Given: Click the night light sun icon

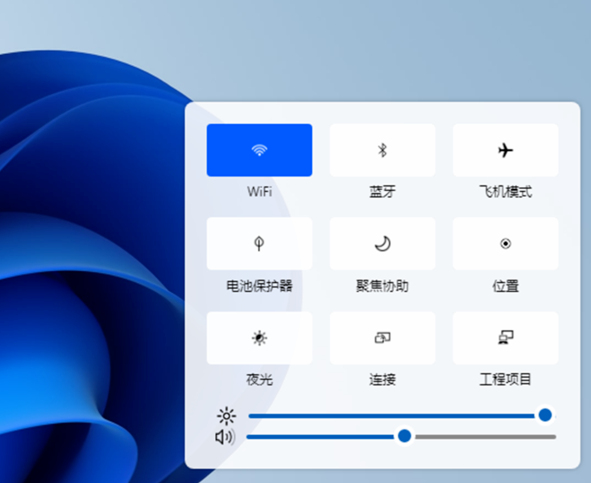Looking at the screenshot, I should tap(259, 338).
